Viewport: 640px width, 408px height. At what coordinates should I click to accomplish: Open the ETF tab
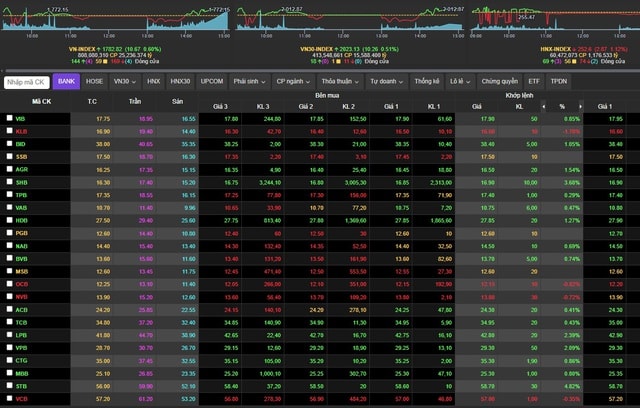click(535, 81)
